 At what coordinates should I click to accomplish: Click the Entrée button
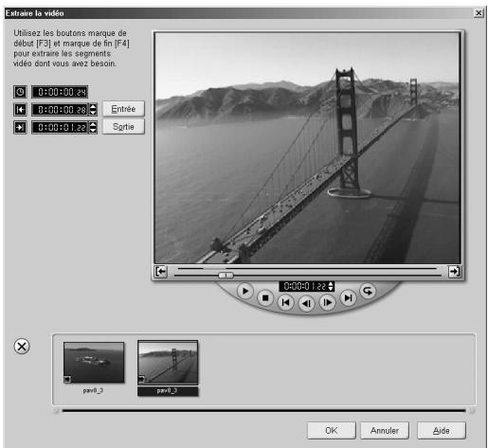pos(123,109)
